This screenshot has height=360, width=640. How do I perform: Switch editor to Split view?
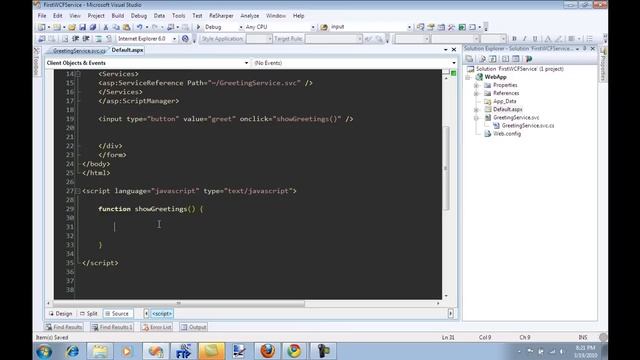point(89,313)
